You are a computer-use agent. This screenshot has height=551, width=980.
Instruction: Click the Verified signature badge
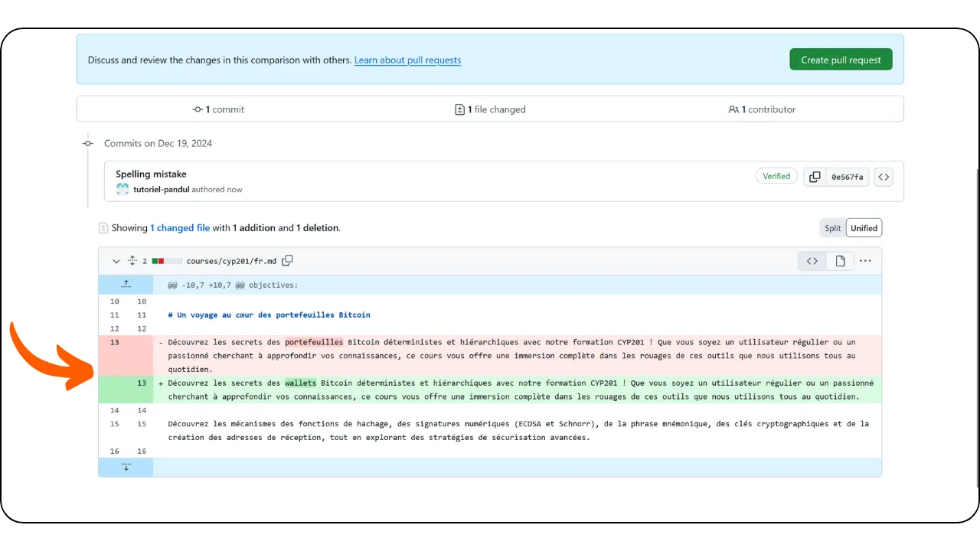pyautogui.click(x=776, y=176)
